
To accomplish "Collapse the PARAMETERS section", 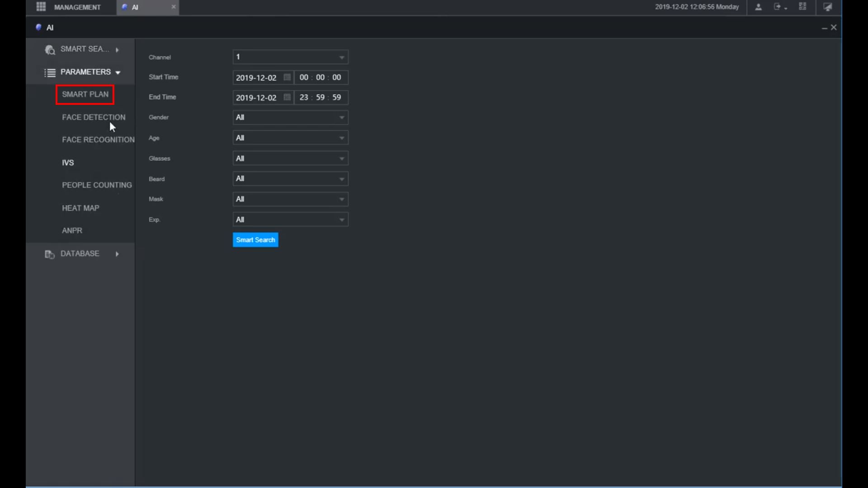I will (x=86, y=72).
